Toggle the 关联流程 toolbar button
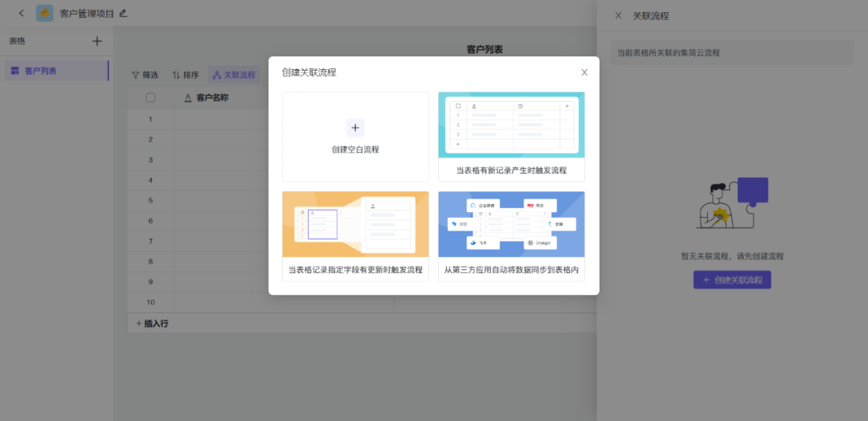This screenshot has width=868, height=421. click(x=234, y=75)
